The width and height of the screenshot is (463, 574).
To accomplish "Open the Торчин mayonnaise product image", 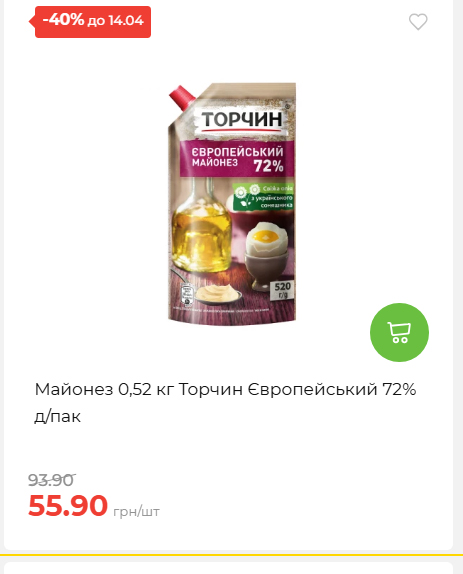I will click(x=232, y=204).
